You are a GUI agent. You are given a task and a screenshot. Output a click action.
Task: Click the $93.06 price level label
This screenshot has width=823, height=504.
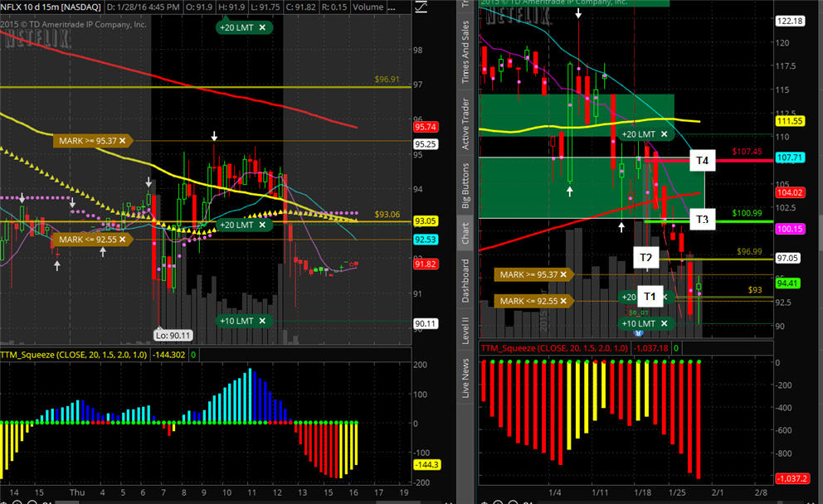click(387, 215)
